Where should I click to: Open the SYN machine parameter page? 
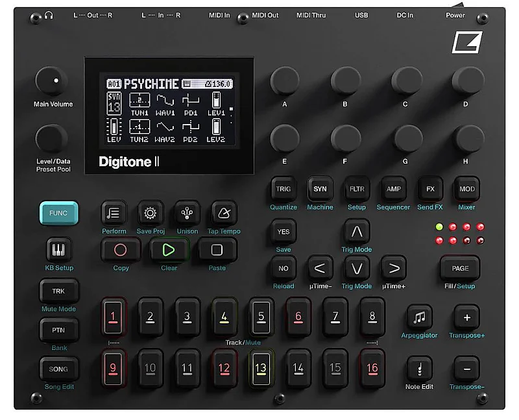click(x=320, y=189)
